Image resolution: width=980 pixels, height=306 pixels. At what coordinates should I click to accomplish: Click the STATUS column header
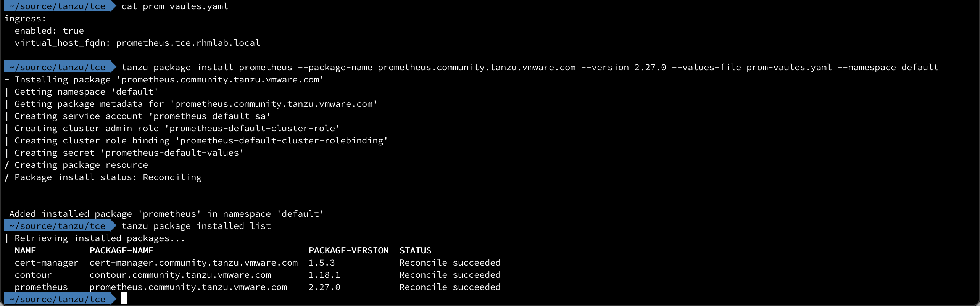415,250
